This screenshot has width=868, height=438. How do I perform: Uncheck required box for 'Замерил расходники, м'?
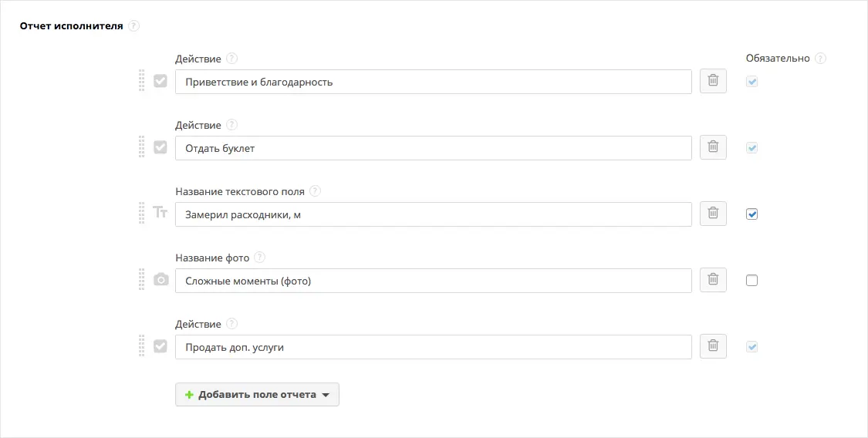point(751,214)
